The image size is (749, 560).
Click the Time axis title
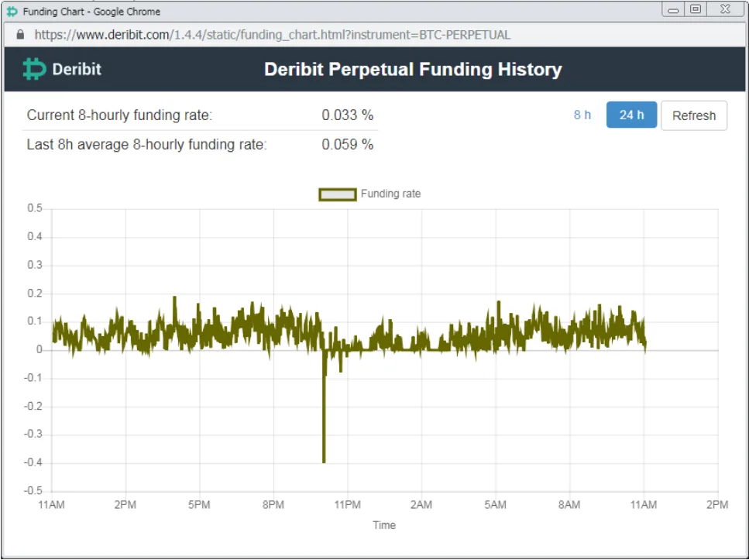click(x=384, y=526)
